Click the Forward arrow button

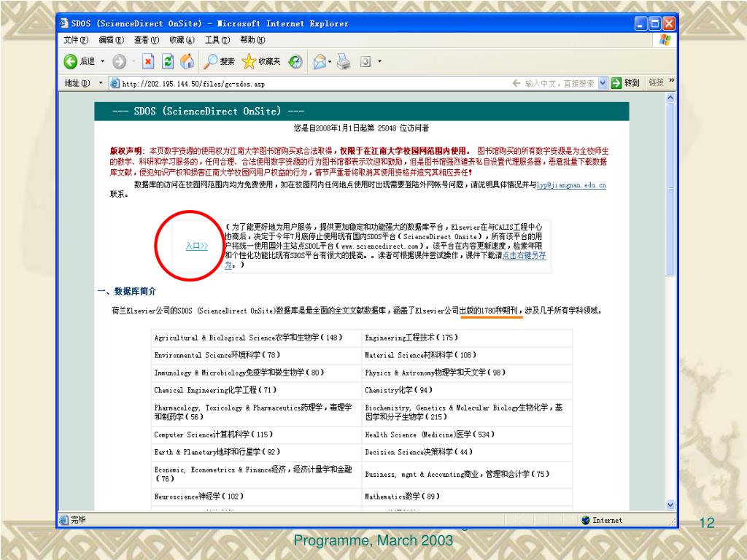[119, 61]
